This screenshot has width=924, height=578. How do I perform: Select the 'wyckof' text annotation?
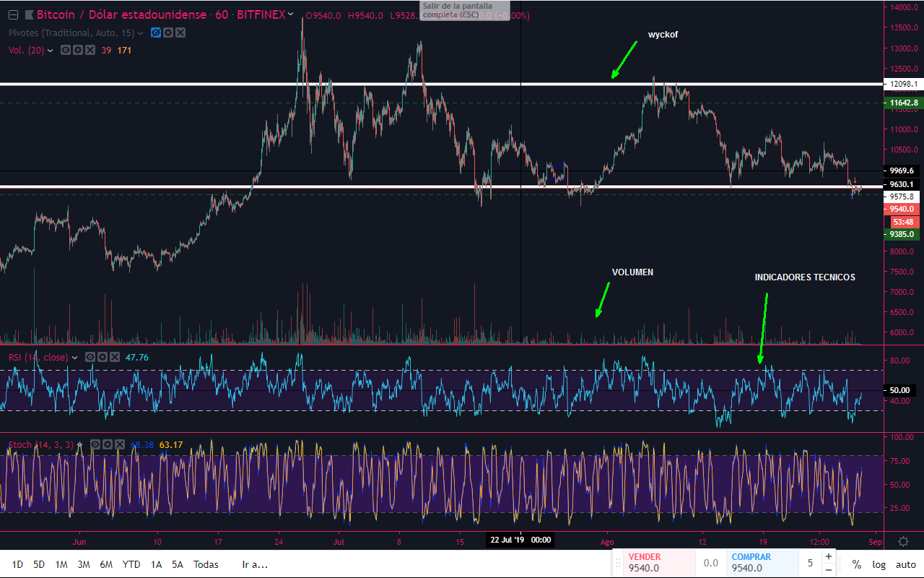(x=663, y=34)
